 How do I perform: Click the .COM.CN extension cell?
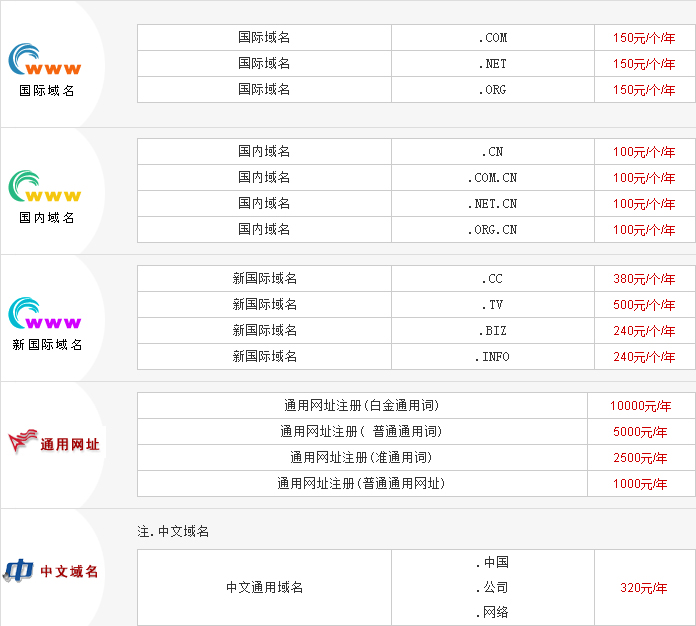pos(492,178)
